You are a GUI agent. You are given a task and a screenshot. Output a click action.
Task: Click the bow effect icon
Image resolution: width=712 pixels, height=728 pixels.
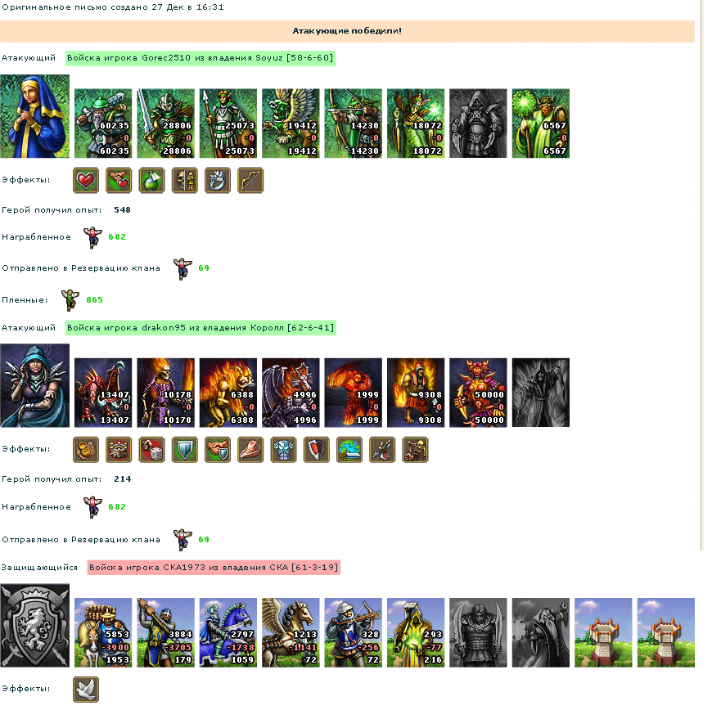coord(250,180)
